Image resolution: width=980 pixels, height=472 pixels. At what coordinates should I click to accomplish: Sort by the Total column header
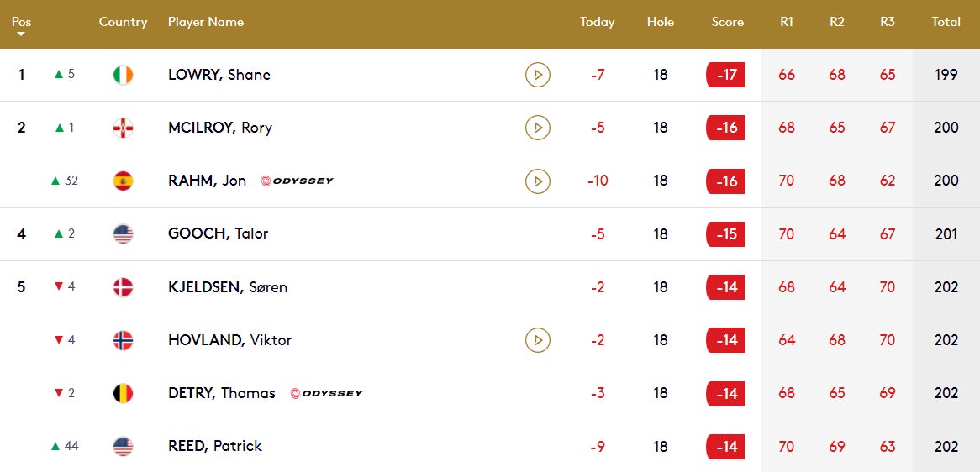(946, 22)
